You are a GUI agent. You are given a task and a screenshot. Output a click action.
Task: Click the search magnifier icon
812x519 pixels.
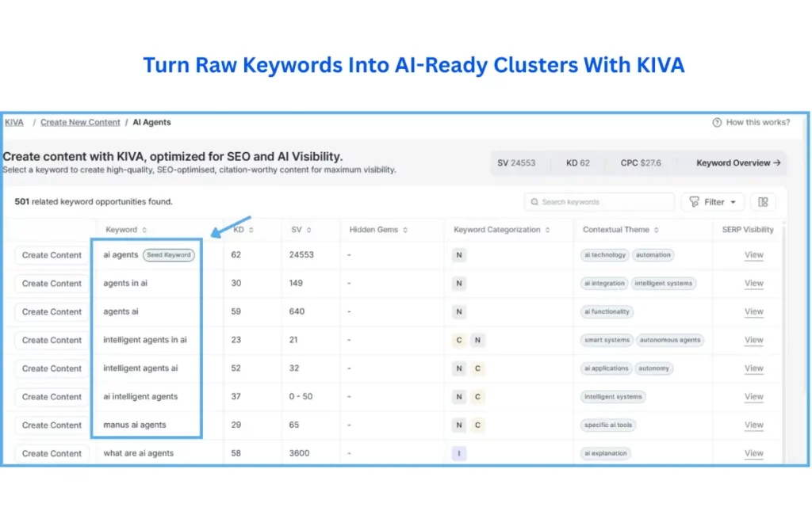click(x=534, y=202)
